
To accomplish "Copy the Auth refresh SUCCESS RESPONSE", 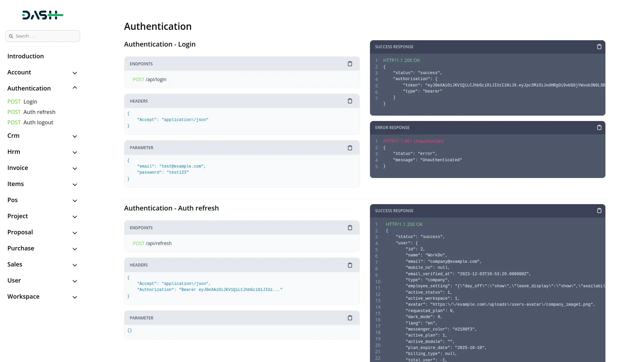I will tap(599, 210).
